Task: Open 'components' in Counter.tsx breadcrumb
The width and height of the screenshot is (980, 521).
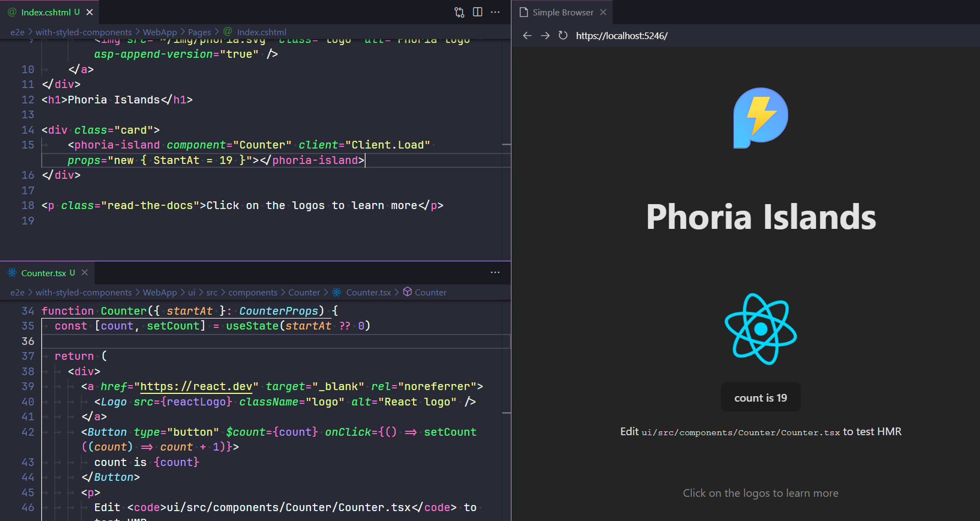Action: [253, 293]
